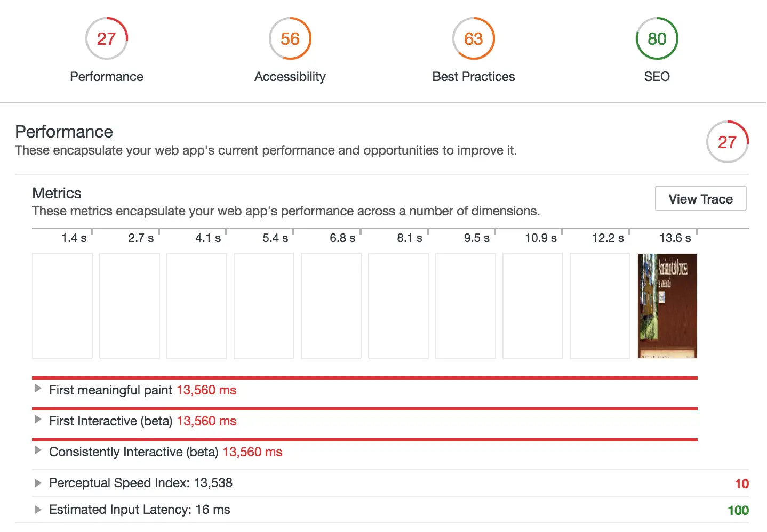
Task: Open the 13.6 s filmstrip screenshot
Action: (x=667, y=306)
